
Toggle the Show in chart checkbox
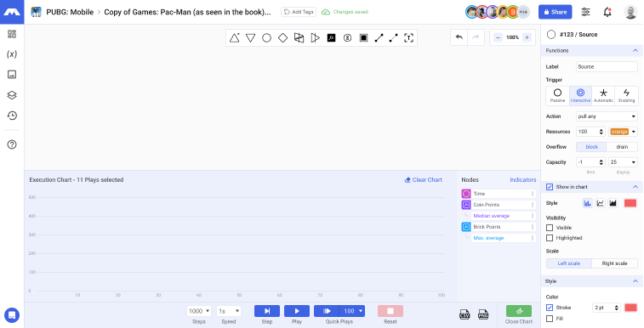pos(550,187)
